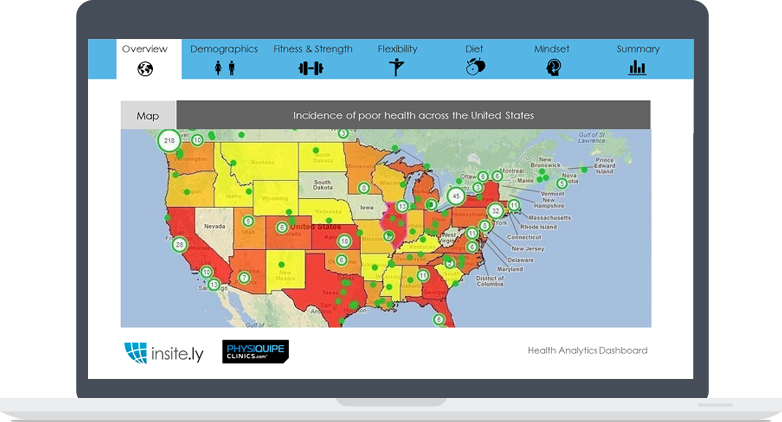Screen dimensions: 782x422
Task: Click the Physiquipe Clinics logo
Action: click(x=255, y=352)
